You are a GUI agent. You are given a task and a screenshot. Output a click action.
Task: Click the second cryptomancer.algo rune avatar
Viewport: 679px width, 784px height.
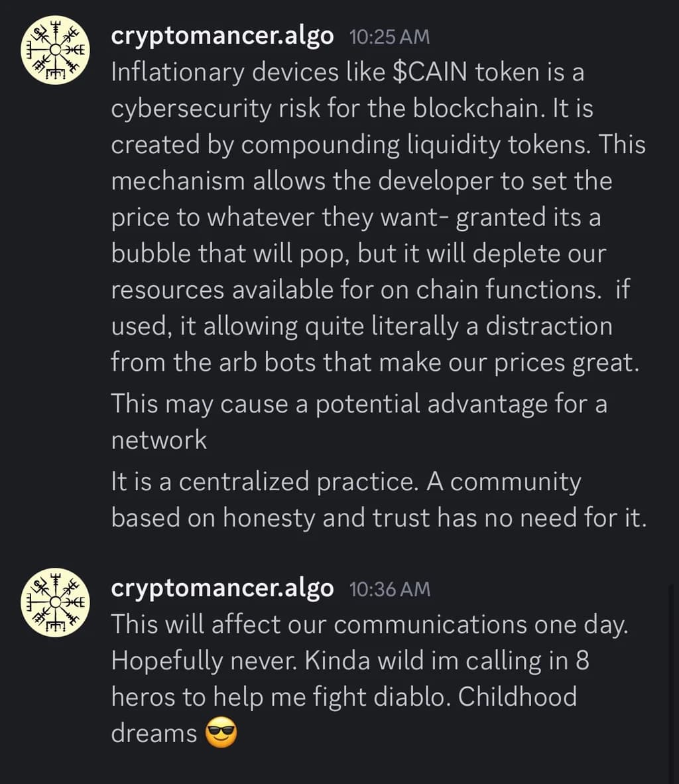[x=56, y=602]
